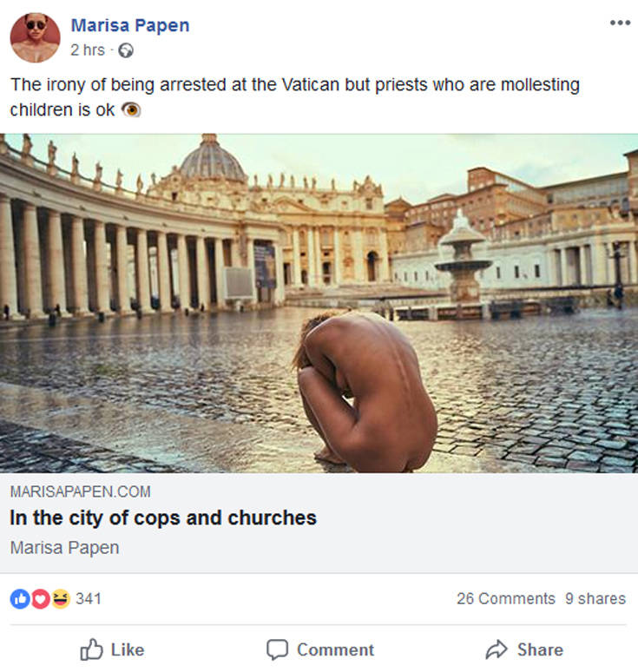Click the Share arrow button

(x=523, y=649)
